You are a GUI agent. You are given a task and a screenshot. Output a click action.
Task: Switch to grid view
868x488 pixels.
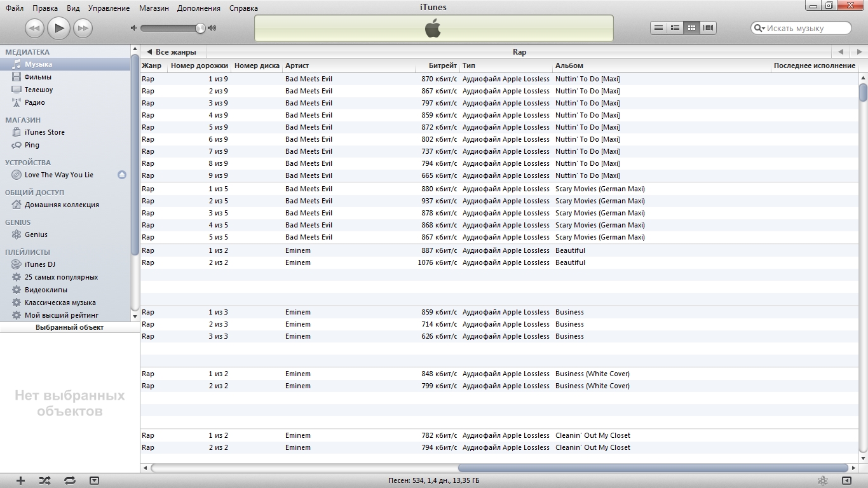[692, 28]
